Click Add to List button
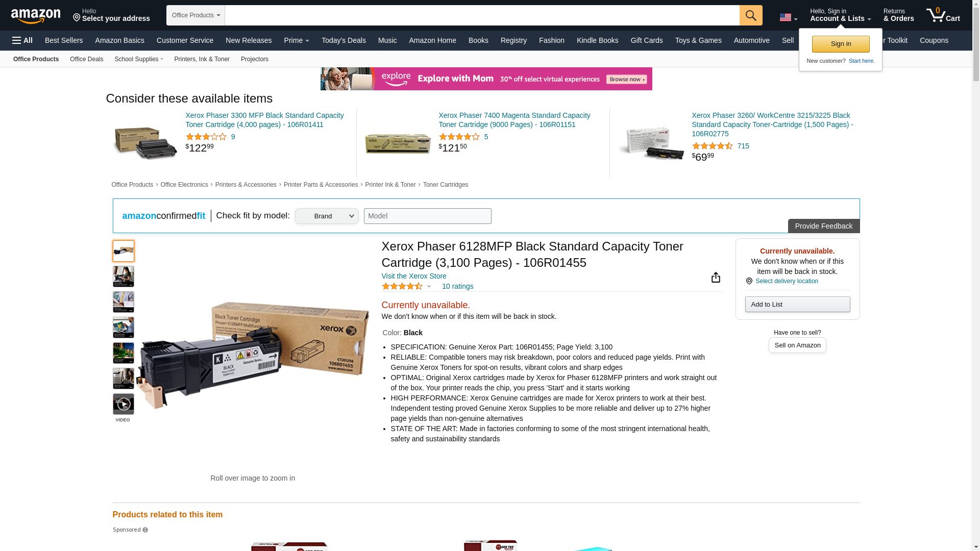Viewport: 980px width, 551px height. coord(797,305)
